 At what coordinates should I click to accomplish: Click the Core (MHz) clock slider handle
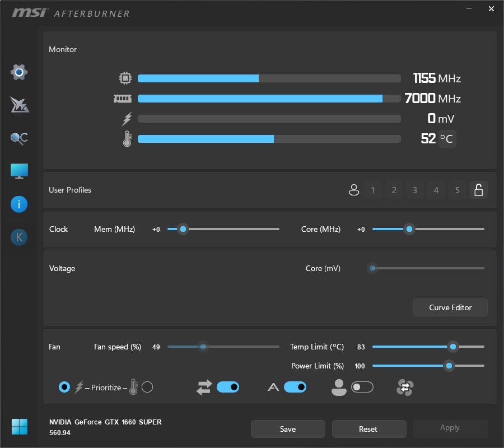point(409,229)
